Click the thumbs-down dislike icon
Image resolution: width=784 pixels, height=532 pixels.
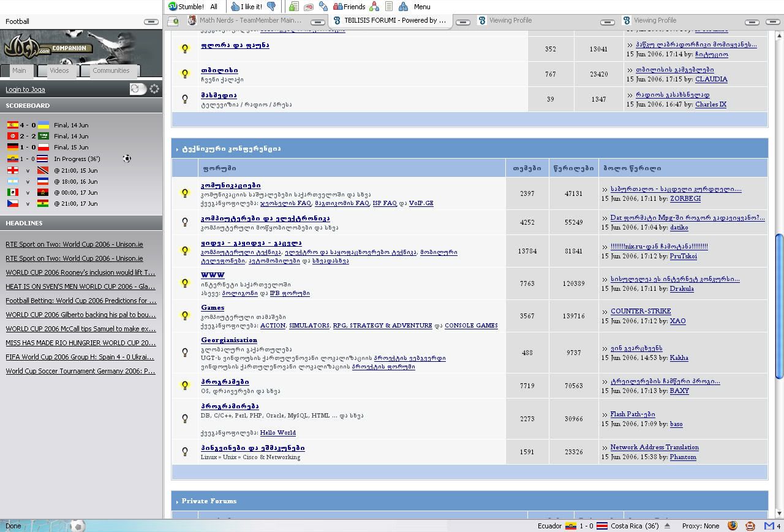pyautogui.click(x=271, y=7)
